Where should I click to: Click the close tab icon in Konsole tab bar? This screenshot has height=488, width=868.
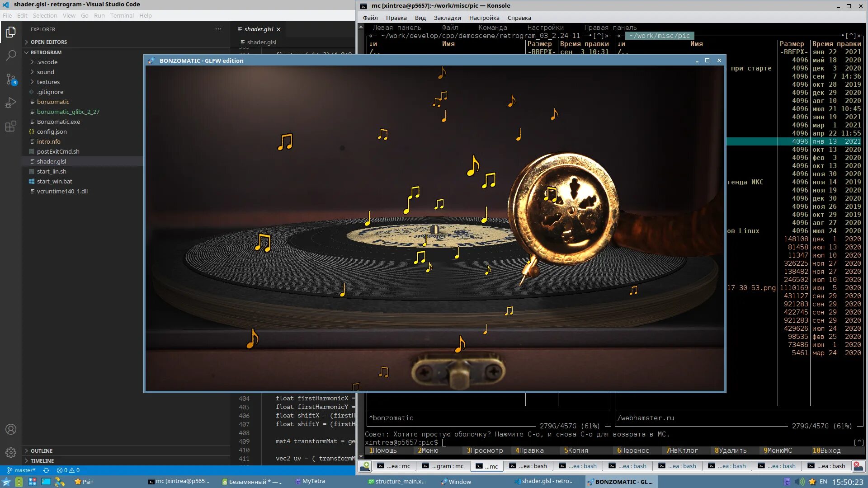coord(857,466)
